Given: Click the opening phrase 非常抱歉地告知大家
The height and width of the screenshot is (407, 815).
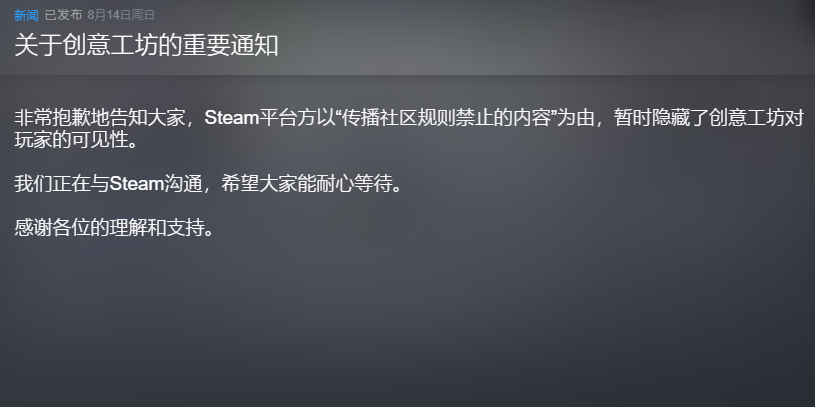Looking at the screenshot, I should click(99, 118).
